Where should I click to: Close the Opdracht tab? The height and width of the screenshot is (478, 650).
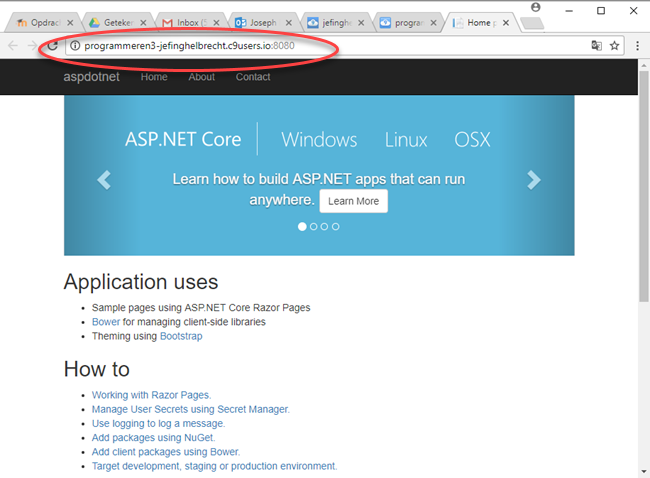coord(70,23)
